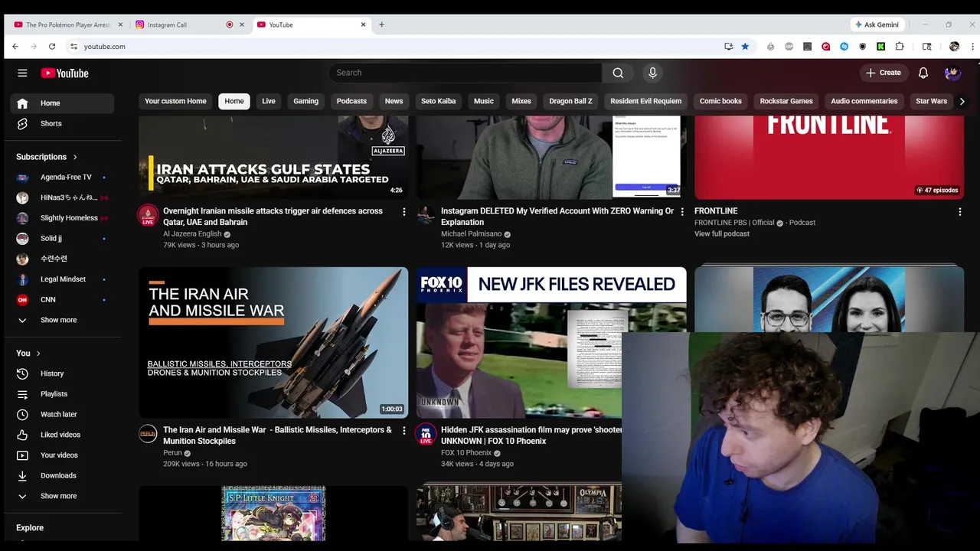Open options for Al Jazeera missile video
980x551 pixels.
(404, 212)
